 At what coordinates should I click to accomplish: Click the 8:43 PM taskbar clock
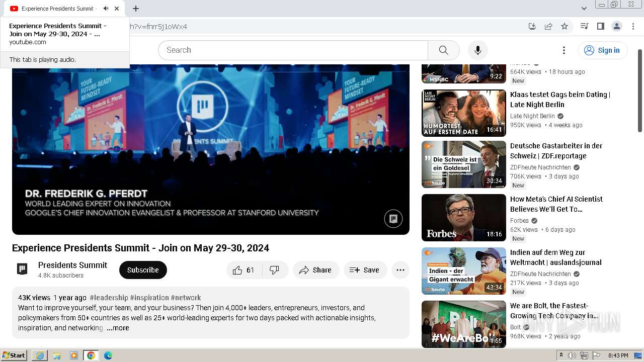[618, 355]
